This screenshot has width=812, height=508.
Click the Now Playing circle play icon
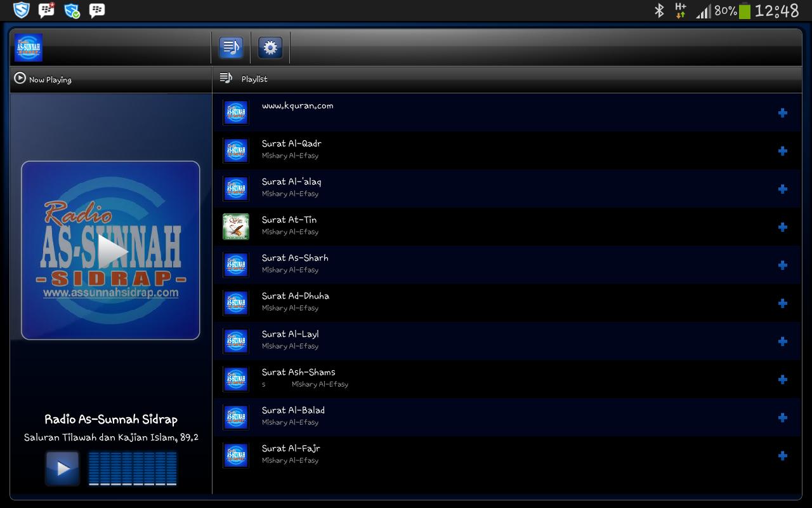[20, 78]
